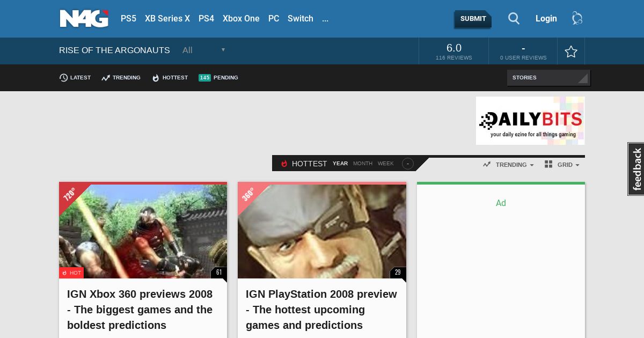Select the clock icon next to Latest
The height and width of the screenshot is (338, 644).
(63, 78)
